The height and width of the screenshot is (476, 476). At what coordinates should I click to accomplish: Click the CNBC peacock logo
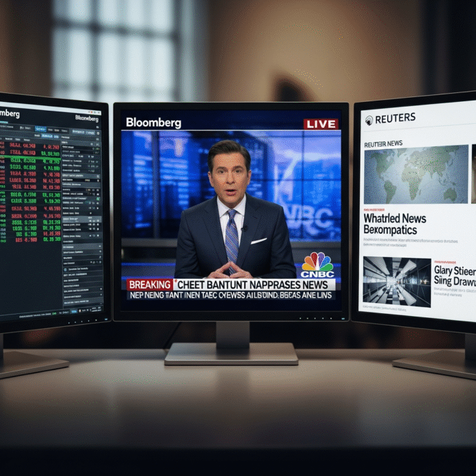click(x=317, y=265)
